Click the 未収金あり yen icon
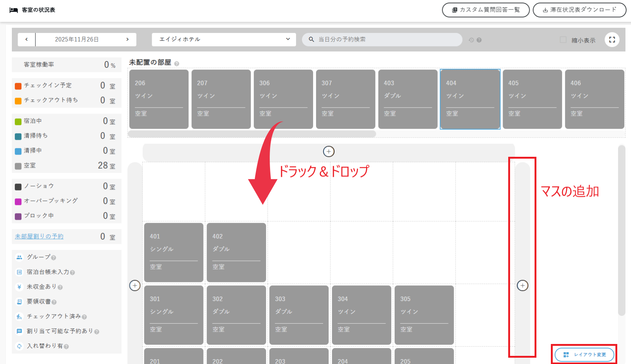 click(x=19, y=287)
